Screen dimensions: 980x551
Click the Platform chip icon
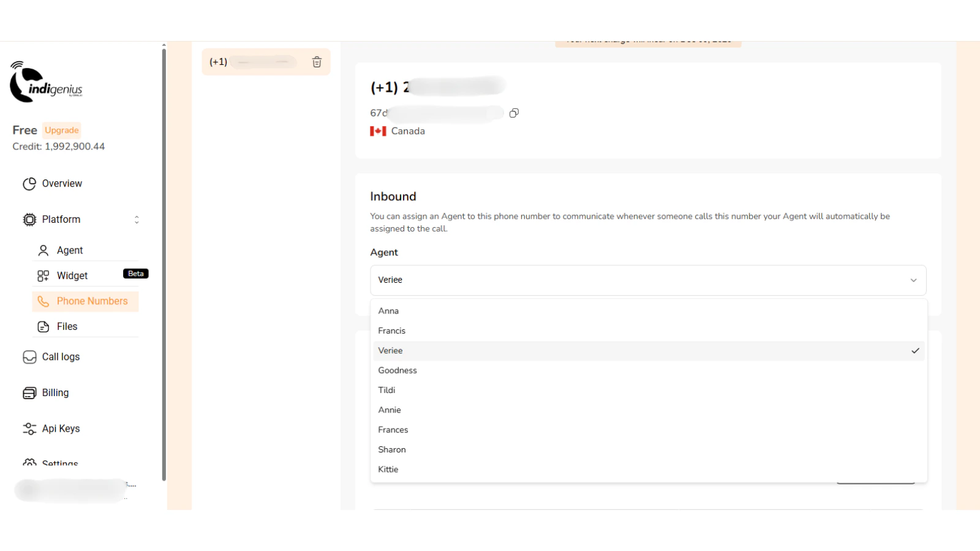[x=29, y=220]
